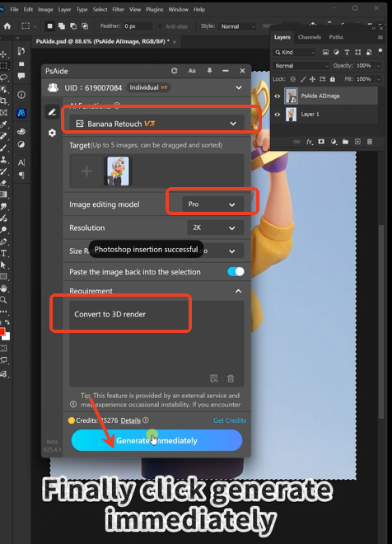Select the Horizontal Type tool
The height and width of the screenshot is (544, 392).
click(x=3, y=253)
